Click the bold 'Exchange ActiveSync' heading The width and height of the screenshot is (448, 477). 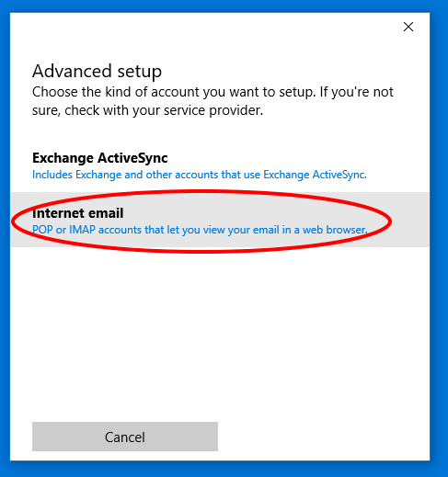[x=100, y=158]
